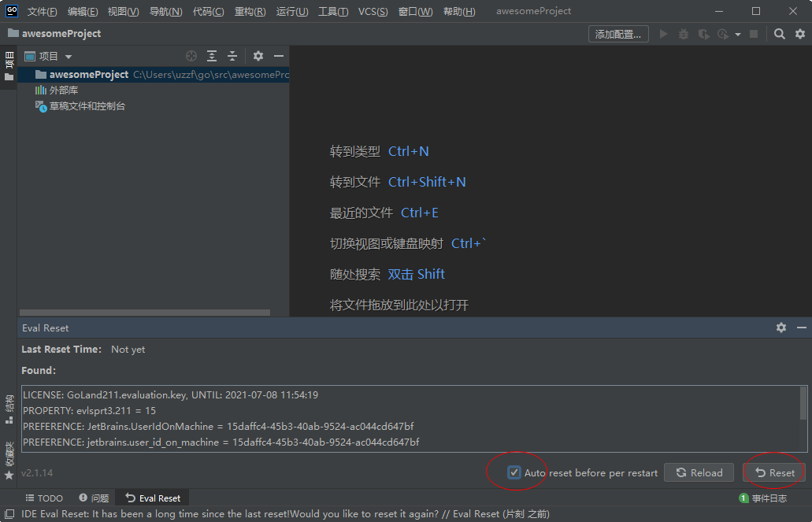The image size is (812, 522).
Task: Click the Reset button
Action: 775,472
